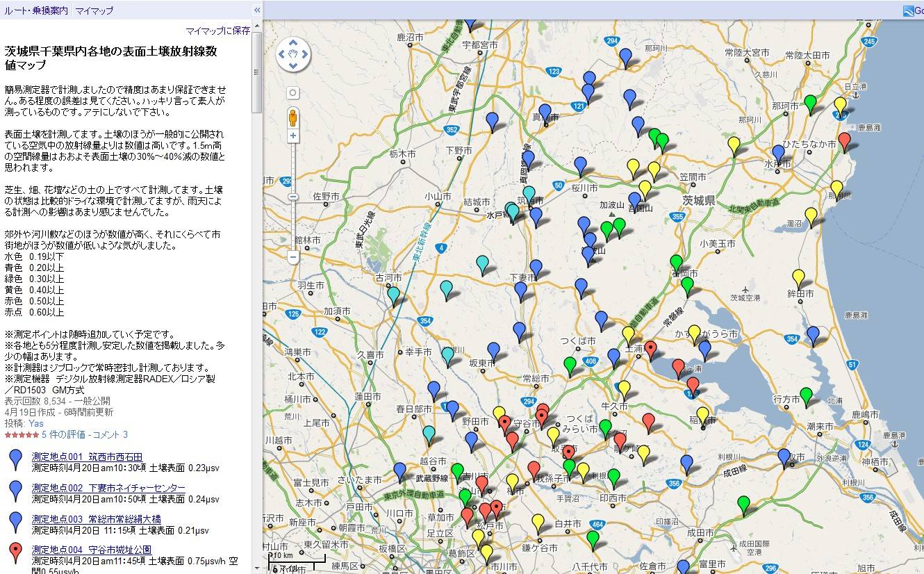Click red dotted pin icon beside 測定地点004
The image size is (924, 574).
tap(17, 553)
